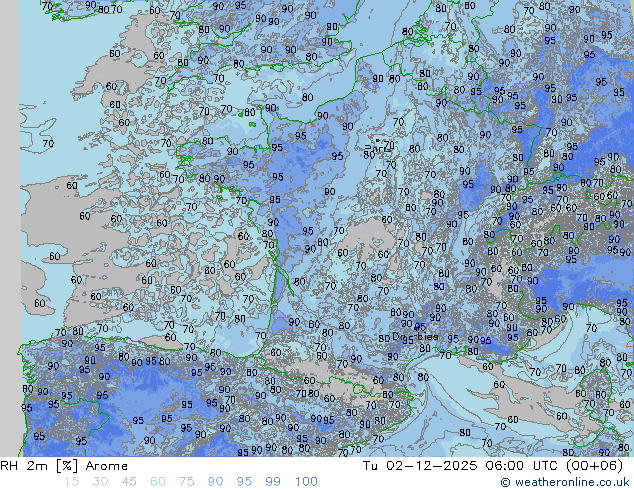This screenshot has height=490, width=634.
Task: Click legend value 75 below the map
Action: click(186, 482)
